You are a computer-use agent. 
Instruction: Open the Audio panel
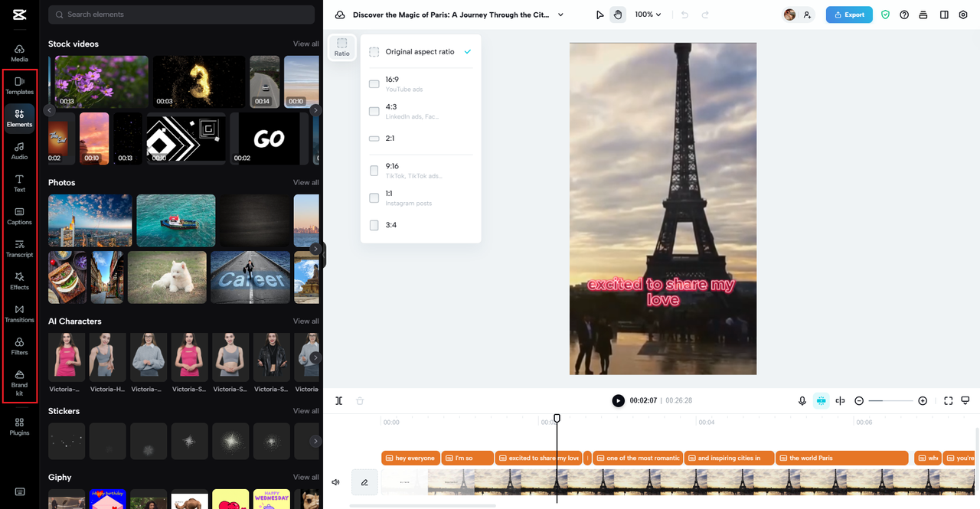pos(19,151)
